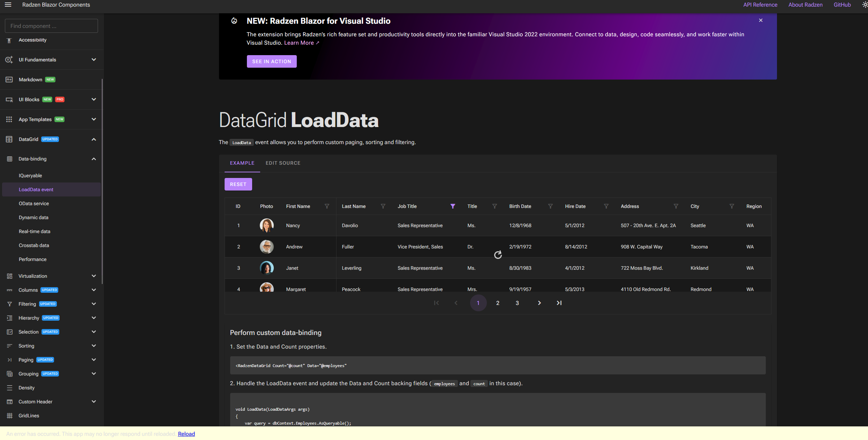Select page 2 in the pager
The width and height of the screenshot is (868, 440).
[498, 303]
